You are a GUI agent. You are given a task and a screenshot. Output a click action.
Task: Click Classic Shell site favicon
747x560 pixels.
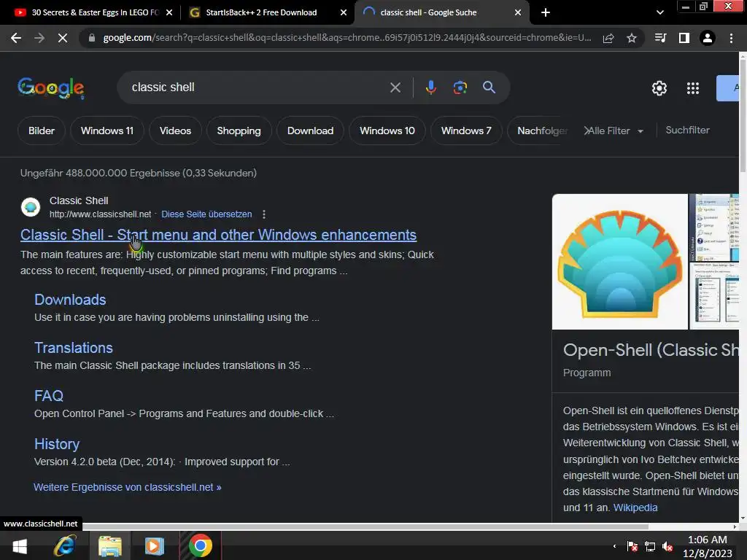point(31,207)
